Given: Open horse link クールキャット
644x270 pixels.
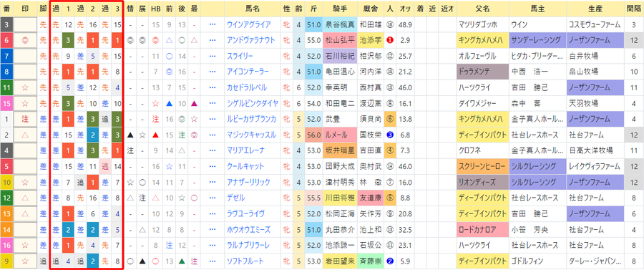Looking at the screenshot, I should pyautogui.click(x=245, y=166).
